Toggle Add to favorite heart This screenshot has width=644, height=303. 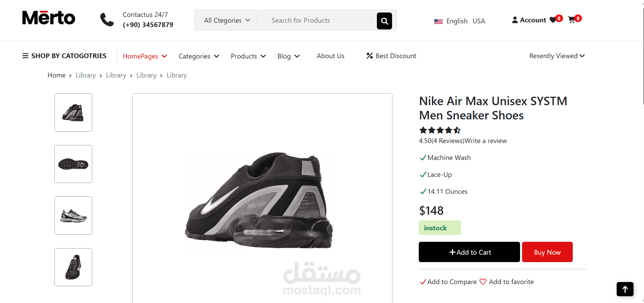[x=483, y=282]
